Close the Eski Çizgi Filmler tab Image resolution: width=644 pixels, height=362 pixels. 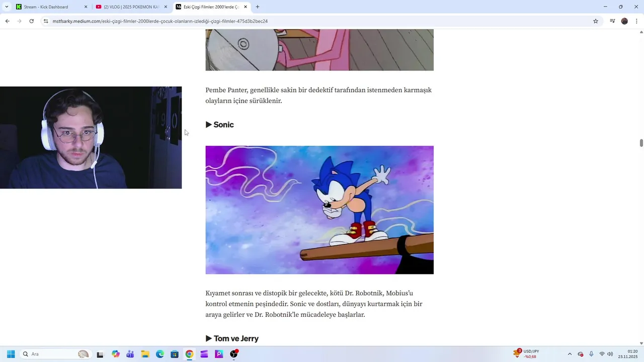246,7
